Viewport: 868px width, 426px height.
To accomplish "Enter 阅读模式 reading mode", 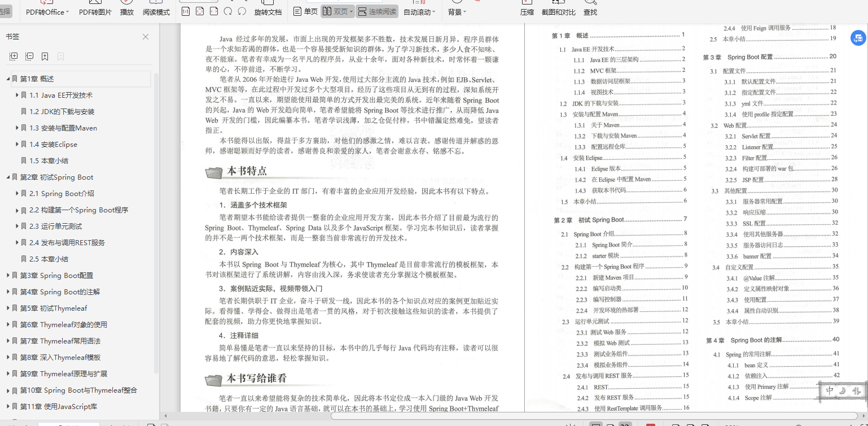I will pos(156,11).
